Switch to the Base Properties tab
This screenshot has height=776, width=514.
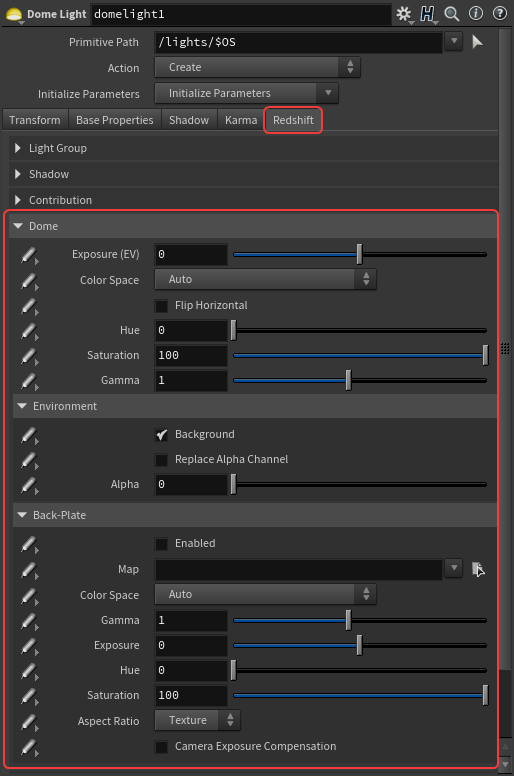[x=115, y=120]
